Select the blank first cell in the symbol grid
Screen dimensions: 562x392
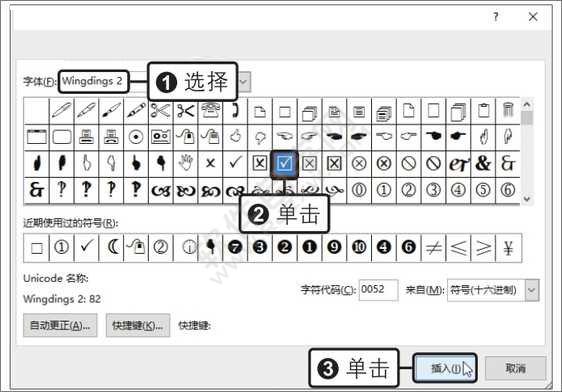(x=37, y=110)
